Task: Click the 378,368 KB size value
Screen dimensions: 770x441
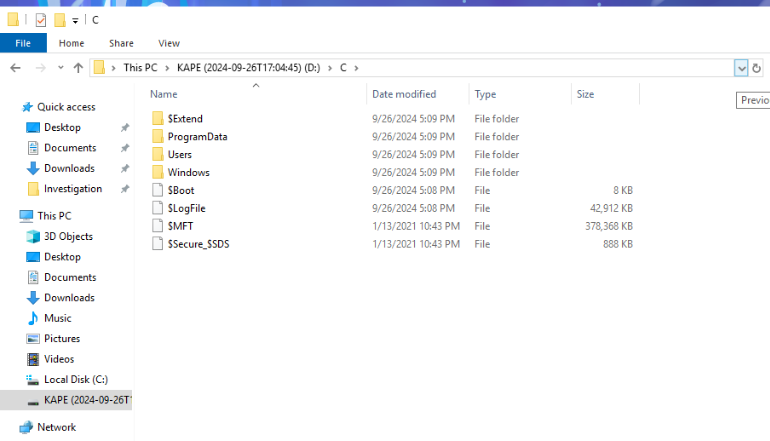Action: (608, 226)
